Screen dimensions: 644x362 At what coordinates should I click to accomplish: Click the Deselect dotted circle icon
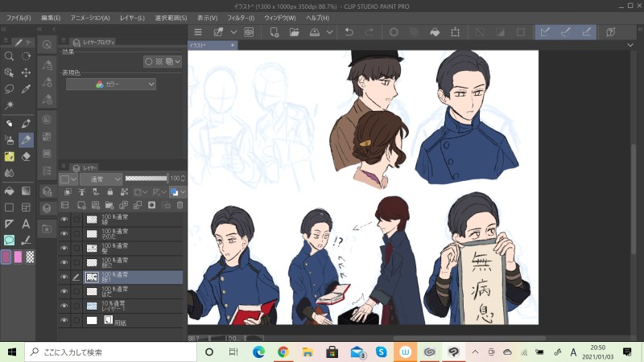tap(394, 32)
